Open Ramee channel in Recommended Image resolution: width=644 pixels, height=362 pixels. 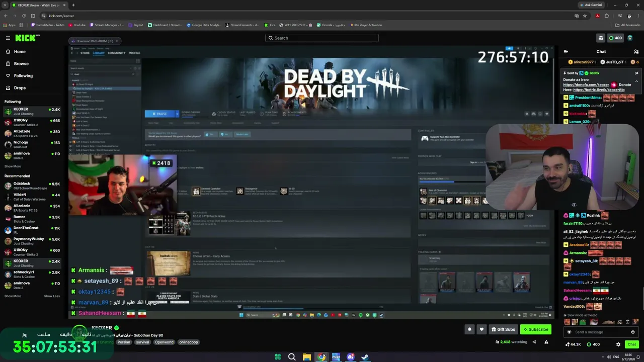[x=32, y=219]
